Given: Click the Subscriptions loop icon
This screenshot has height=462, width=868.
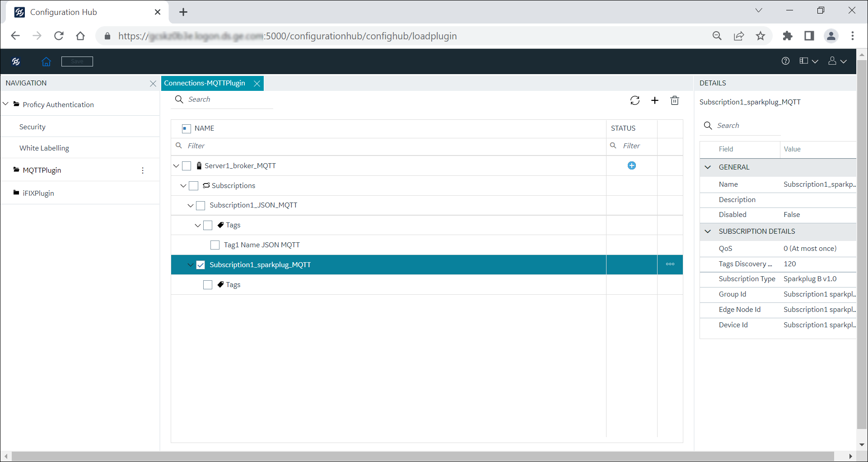Looking at the screenshot, I should pos(206,185).
